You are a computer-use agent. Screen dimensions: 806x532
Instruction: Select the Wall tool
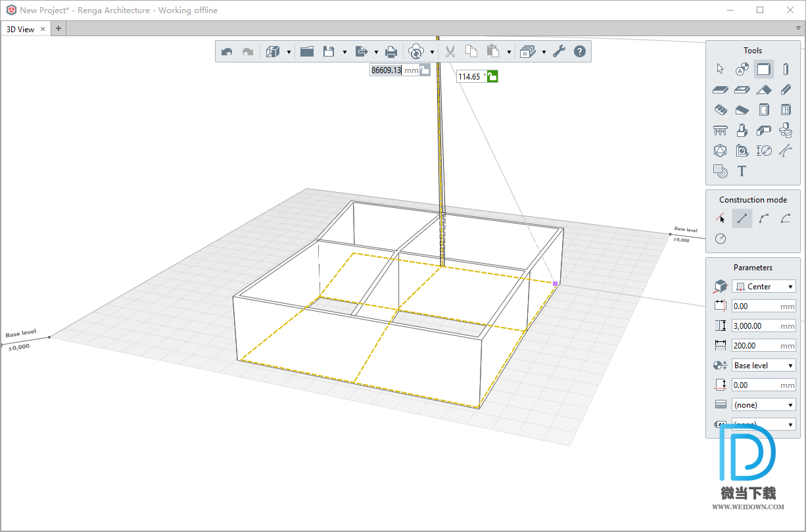(x=763, y=69)
